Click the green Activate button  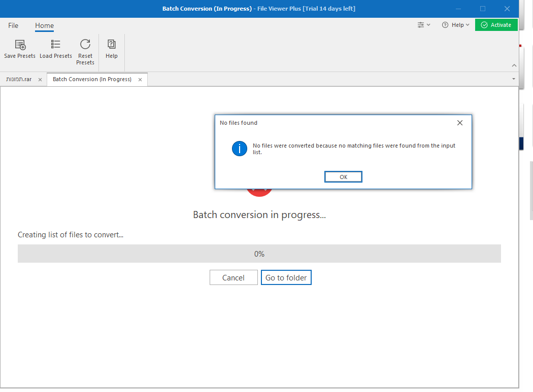496,25
